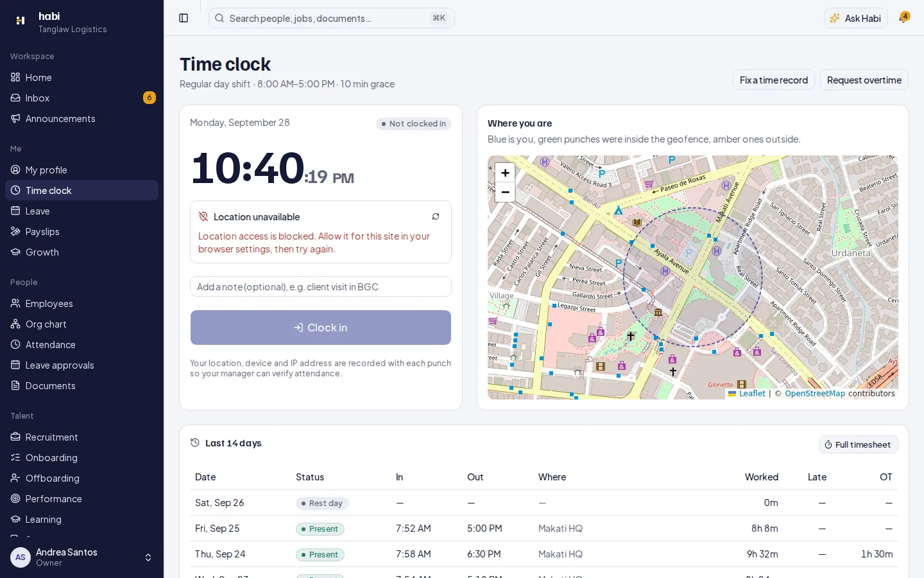Click the Announcements megaphone icon
This screenshot has width=924, height=578.
pos(15,118)
